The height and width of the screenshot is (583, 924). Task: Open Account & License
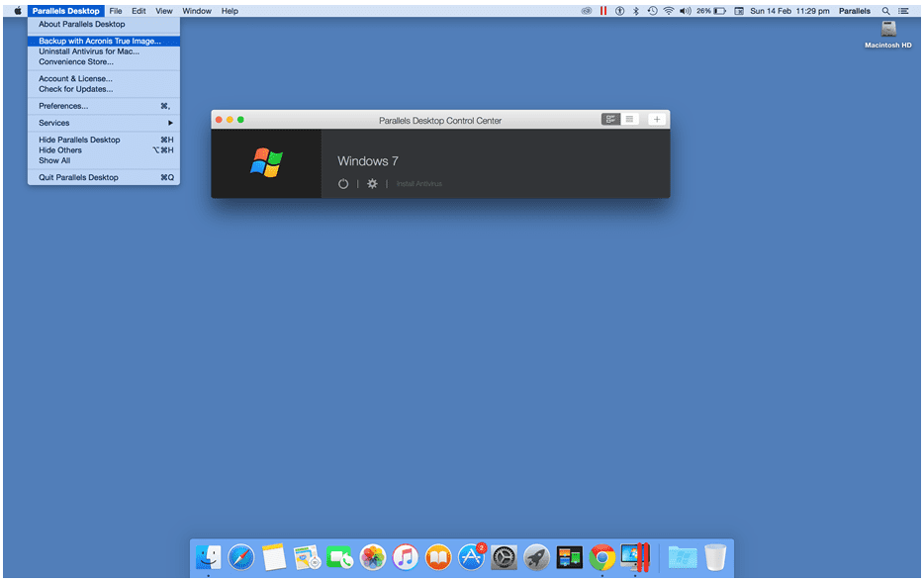[x=104, y=78]
